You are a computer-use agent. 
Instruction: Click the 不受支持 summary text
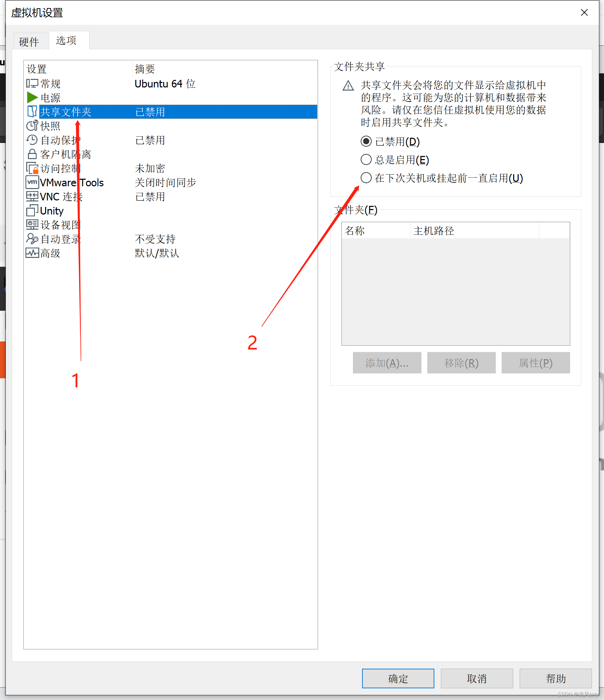click(x=155, y=239)
